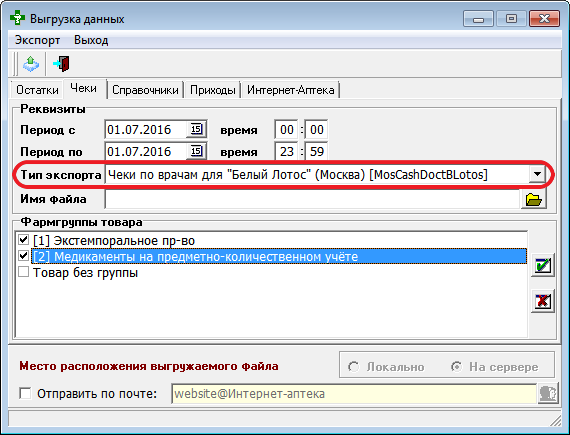Open calendar picker for Период с date

[x=196, y=129]
